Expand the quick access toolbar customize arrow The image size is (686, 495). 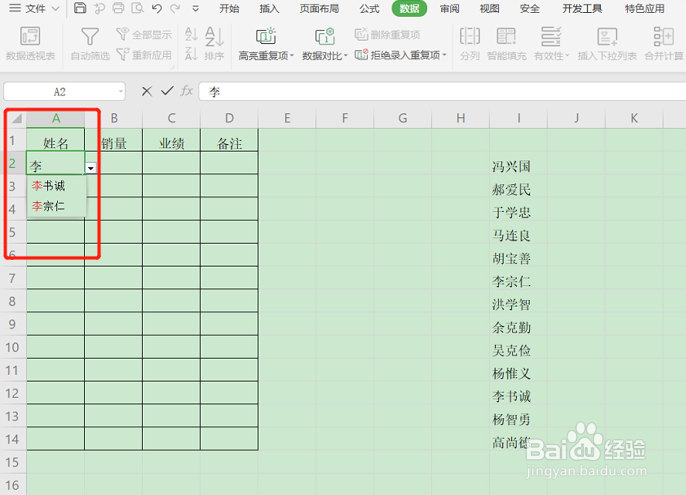point(196,8)
